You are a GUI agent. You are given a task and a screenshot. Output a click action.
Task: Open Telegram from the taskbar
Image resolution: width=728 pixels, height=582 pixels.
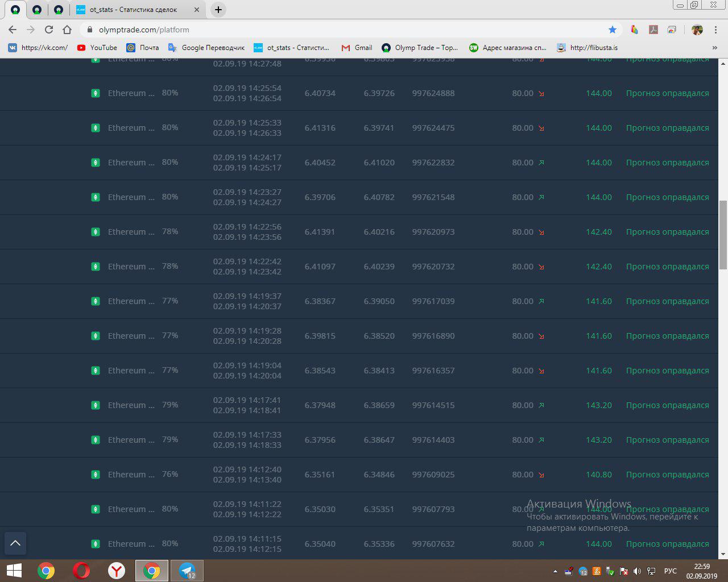point(187,571)
